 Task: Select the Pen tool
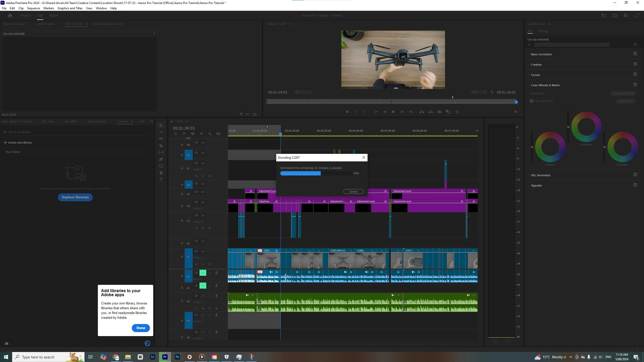coord(161,159)
